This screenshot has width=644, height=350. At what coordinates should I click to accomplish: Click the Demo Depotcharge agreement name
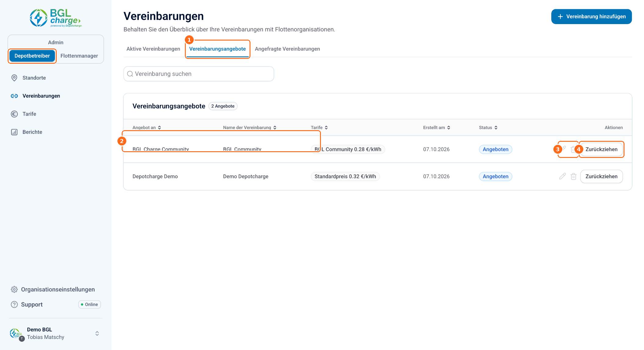(246, 177)
